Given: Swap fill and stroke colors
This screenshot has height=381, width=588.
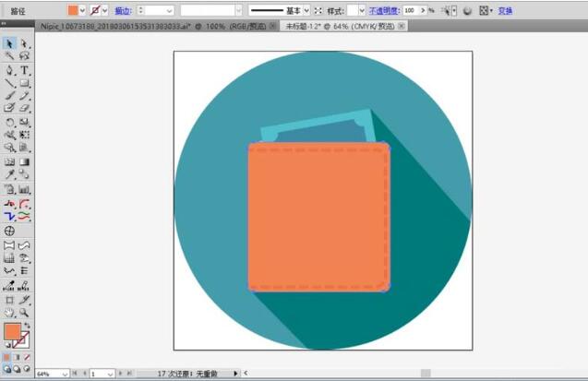Looking at the screenshot, I should tap(27, 326).
